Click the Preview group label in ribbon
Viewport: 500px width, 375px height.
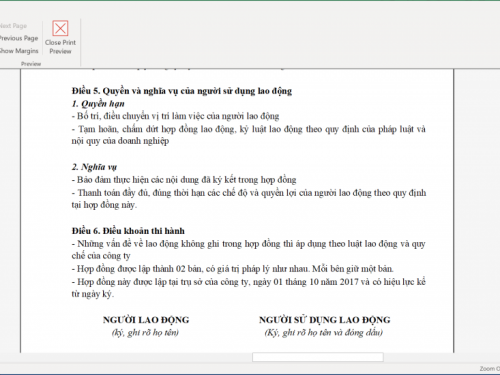pyautogui.click(x=31, y=64)
